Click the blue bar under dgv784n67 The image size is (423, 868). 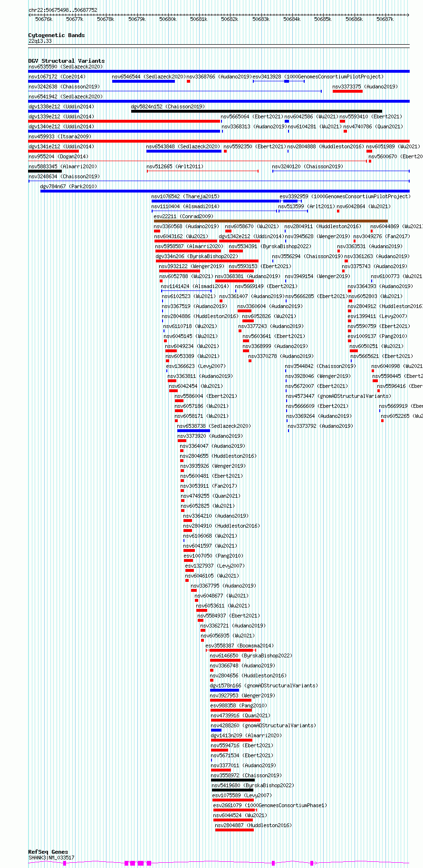pyautogui.click(x=225, y=191)
